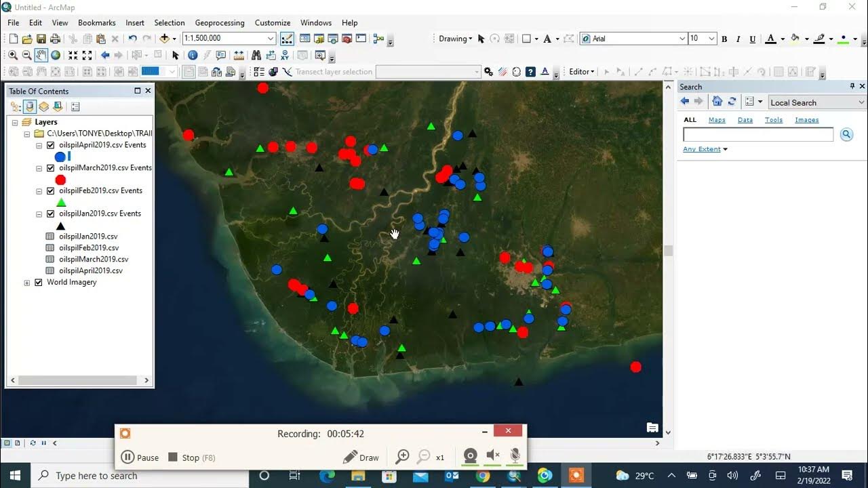Open the Geoprocessing menu

pyautogui.click(x=220, y=22)
